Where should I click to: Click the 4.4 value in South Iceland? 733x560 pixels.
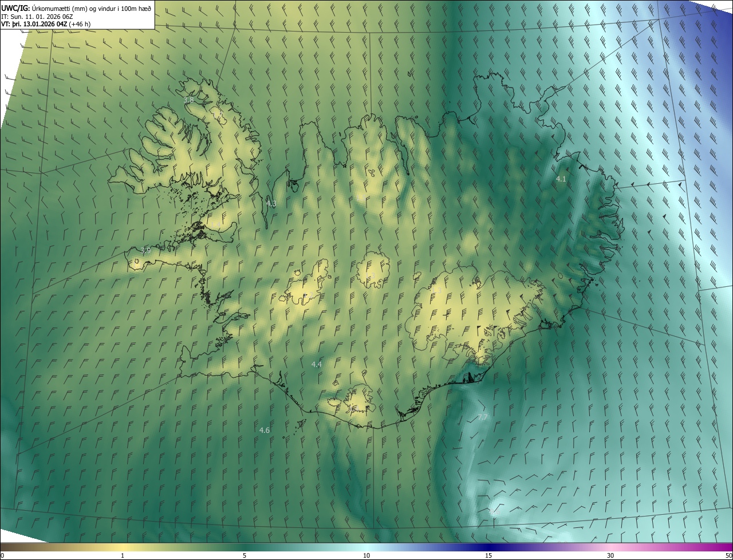(x=317, y=364)
